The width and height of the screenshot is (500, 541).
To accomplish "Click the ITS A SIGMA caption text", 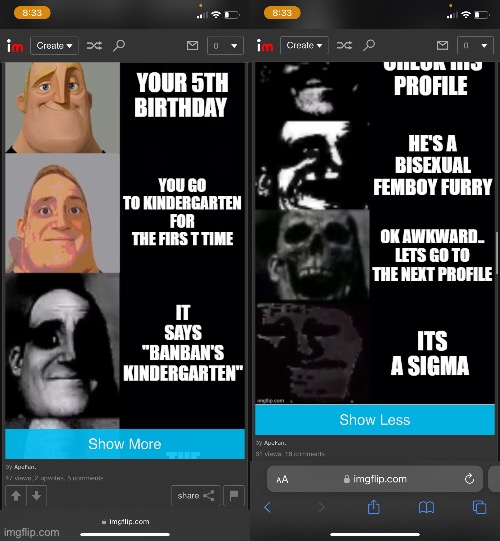I will tap(430, 353).
